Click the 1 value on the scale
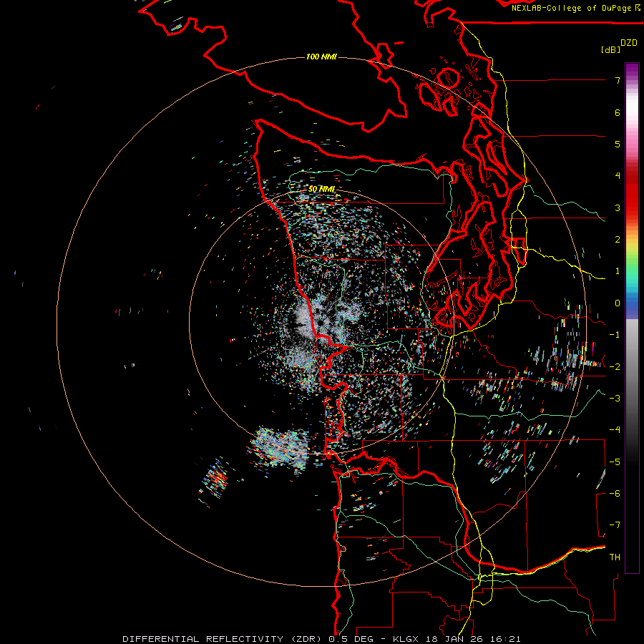The height and width of the screenshot is (644, 644). pyautogui.click(x=618, y=271)
